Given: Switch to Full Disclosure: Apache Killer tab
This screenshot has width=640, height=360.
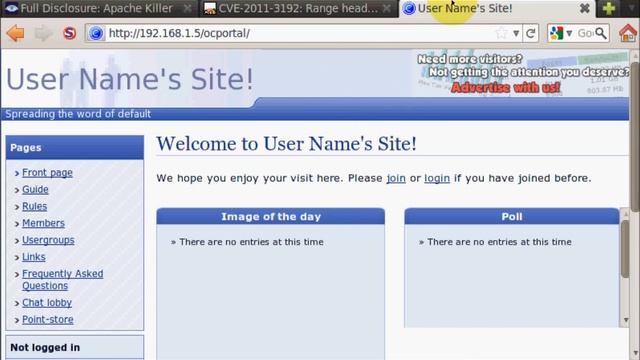Looking at the screenshot, I should point(97,8).
